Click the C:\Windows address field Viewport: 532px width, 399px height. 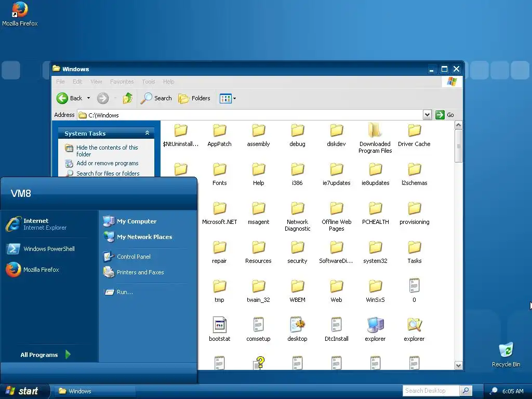[x=250, y=115]
